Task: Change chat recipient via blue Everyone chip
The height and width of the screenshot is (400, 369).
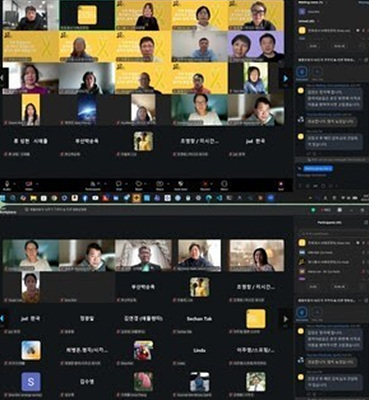Action: (x=318, y=169)
